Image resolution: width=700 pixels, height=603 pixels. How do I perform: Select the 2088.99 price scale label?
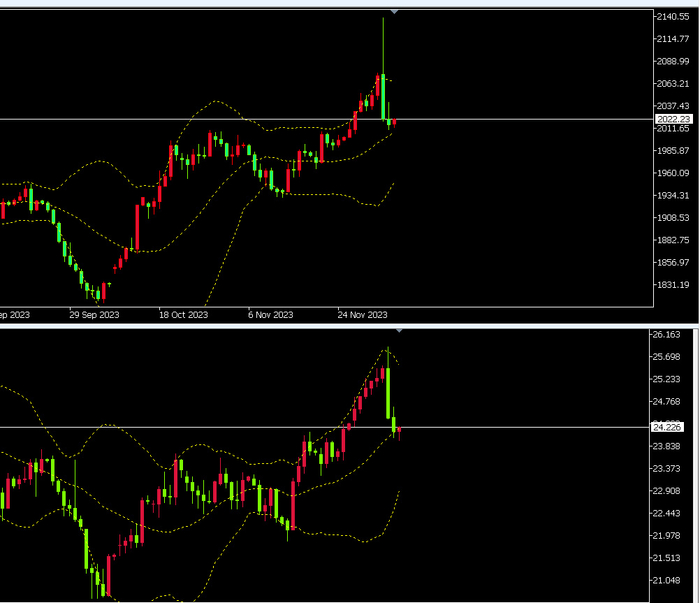[x=673, y=61]
